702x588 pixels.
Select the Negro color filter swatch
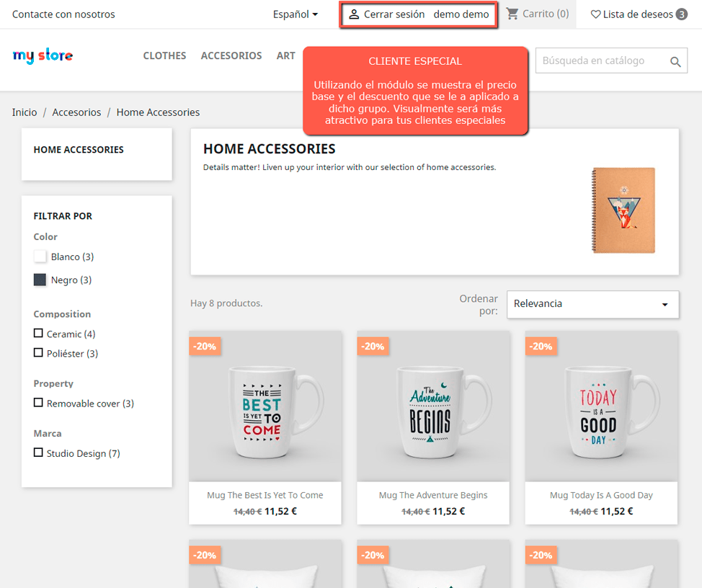(40, 280)
